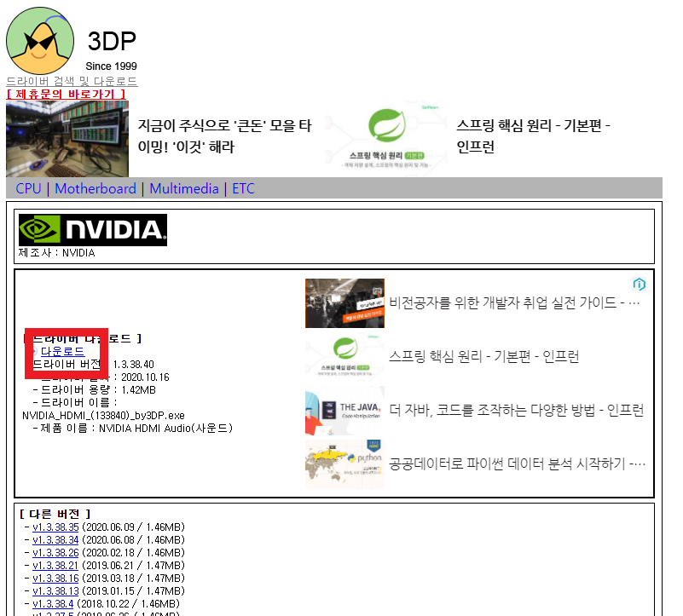Open version v1.3.38.4 link
Image resolution: width=683 pixels, height=616 pixels.
(53, 604)
